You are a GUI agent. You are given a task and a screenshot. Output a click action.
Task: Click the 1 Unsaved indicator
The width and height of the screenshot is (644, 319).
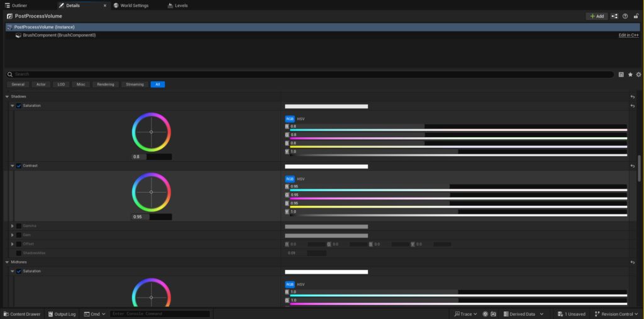571,314
